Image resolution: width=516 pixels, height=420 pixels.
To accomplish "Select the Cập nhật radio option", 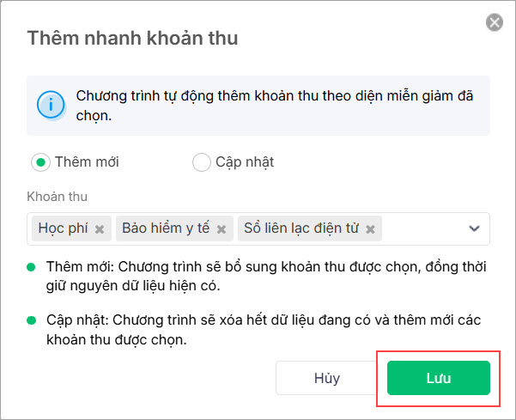I will point(202,161).
